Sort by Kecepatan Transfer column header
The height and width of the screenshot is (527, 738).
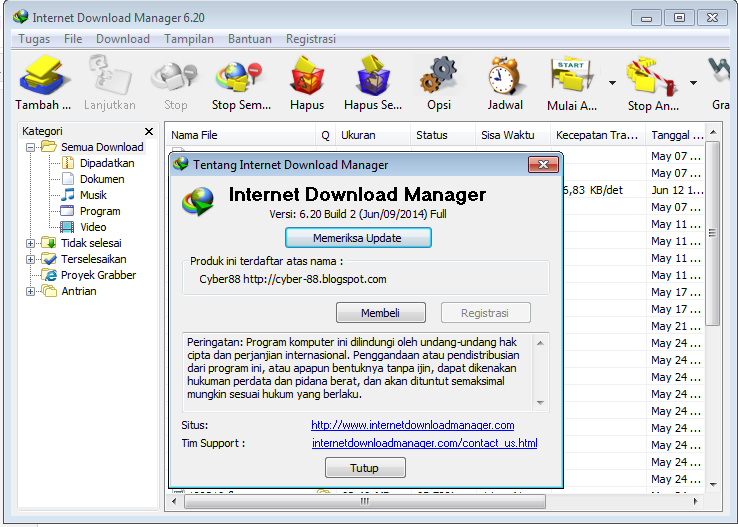click(x=597, y=135)
